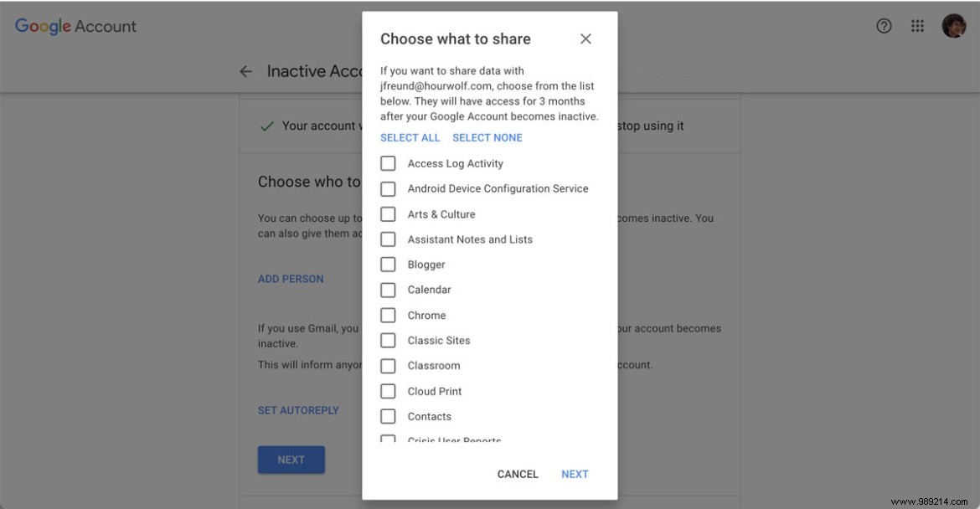Open SET AUTOREPLY settings
The height and width of the screenshot is (509, 980).
click(298, 409)
